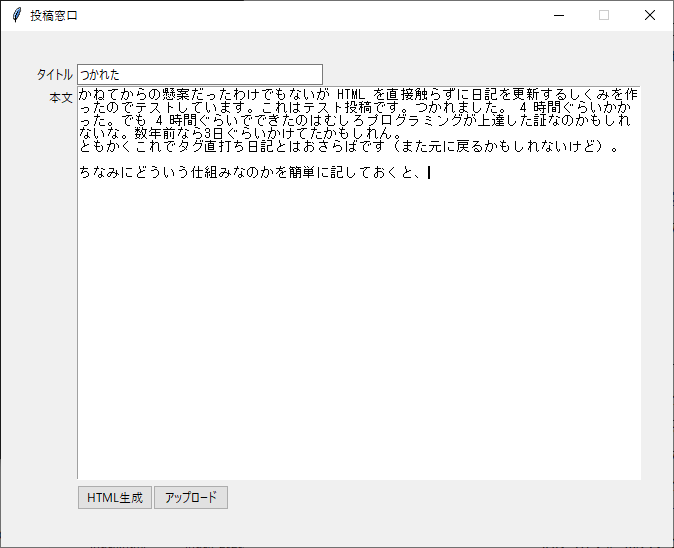Click the 投稿窓口 window title text
674x548 pixels.
click(54, 16)
